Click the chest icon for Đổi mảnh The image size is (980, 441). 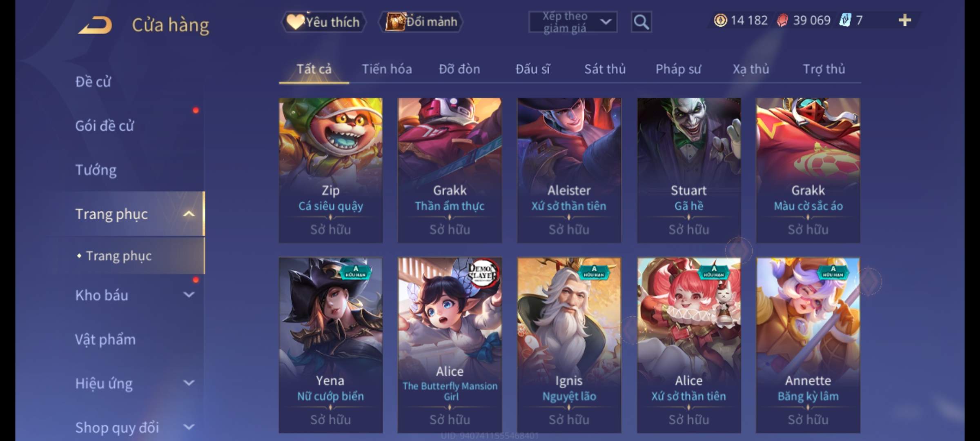[395, 21]
